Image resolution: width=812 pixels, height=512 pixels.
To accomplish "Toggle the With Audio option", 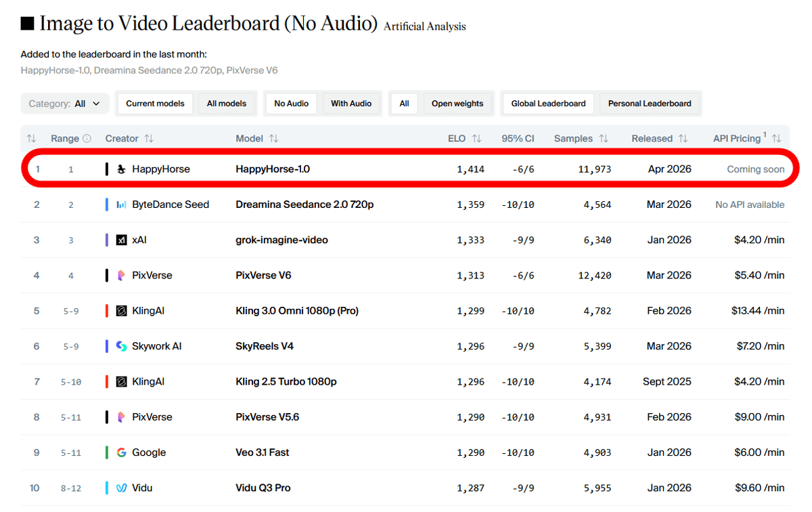I will point(351,104).
